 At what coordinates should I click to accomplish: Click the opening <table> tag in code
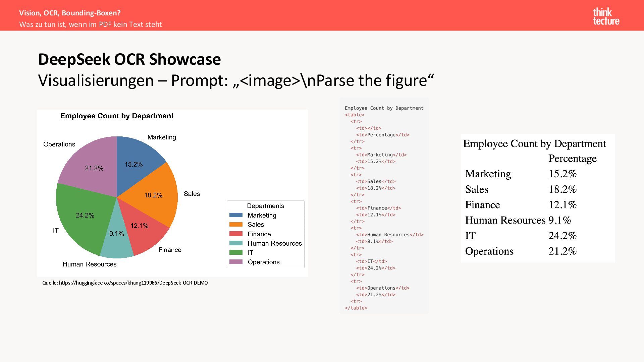tap(355, 115)
